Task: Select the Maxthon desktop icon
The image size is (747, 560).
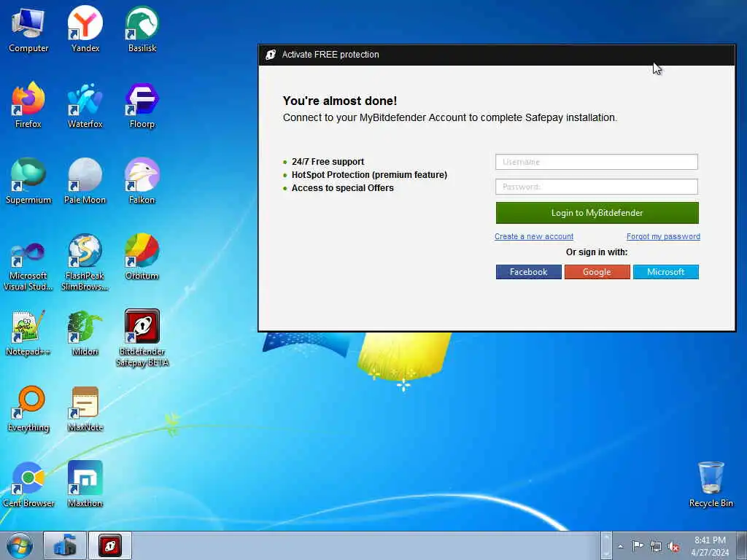Action: [85, 484]
